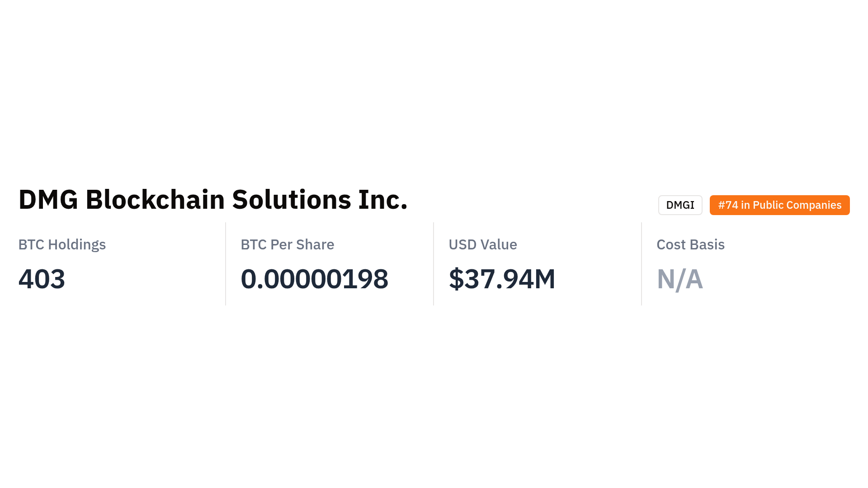The image size is (868, 488).
Task: Click divider between BTC Per Share and USD Value
Action: [x=434, y=264]
